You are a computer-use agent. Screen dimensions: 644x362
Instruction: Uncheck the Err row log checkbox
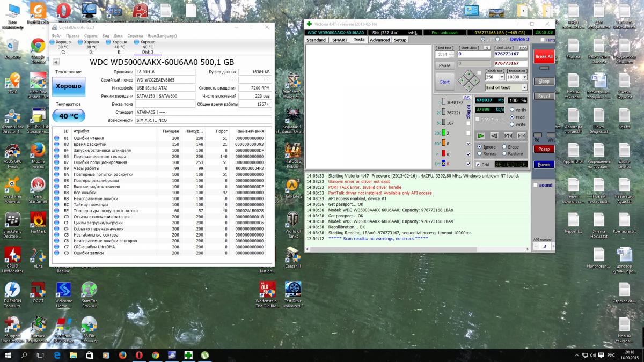[469, 164]
